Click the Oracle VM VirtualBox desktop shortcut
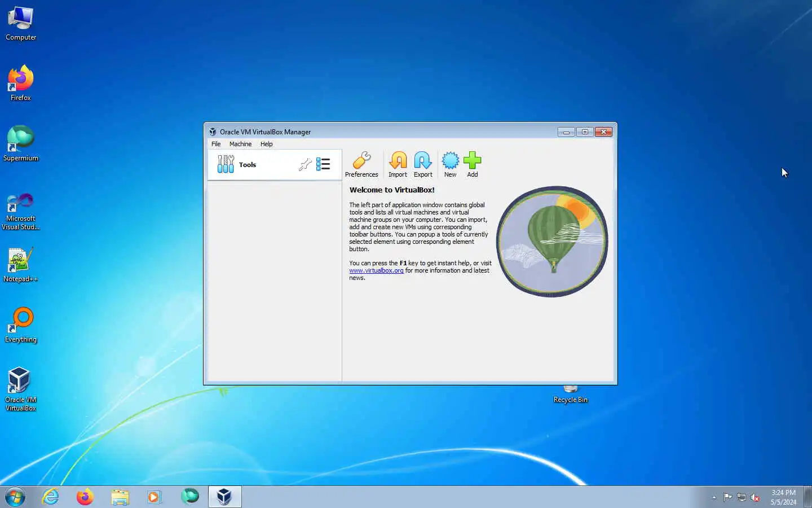This screenshot has width=812, height=508. pyautogui.click(x=21, y=389)
